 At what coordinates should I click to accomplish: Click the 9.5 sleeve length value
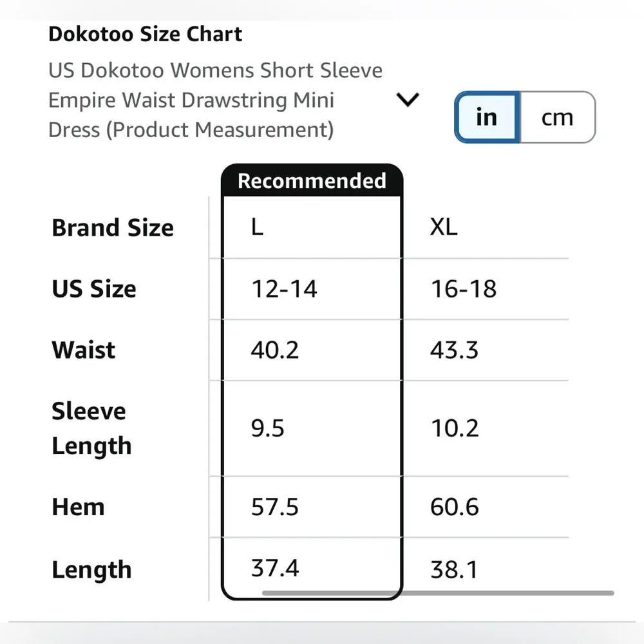tap(268, 428)
